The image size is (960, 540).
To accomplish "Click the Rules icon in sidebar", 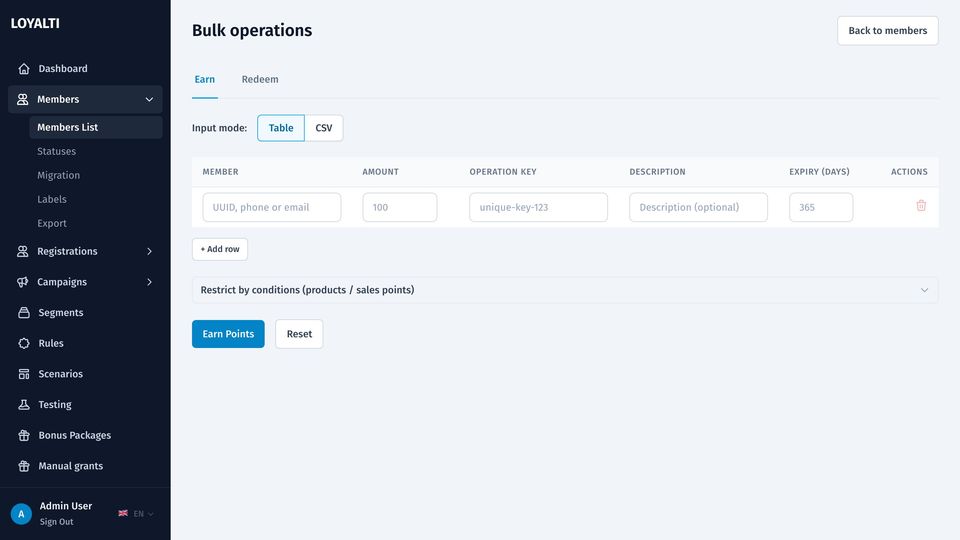I will [x=24, y=343].
